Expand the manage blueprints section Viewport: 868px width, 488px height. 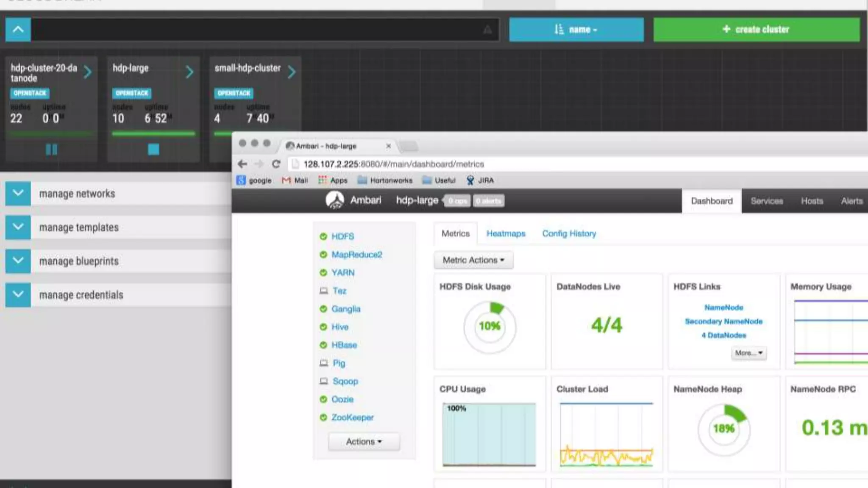18,261
